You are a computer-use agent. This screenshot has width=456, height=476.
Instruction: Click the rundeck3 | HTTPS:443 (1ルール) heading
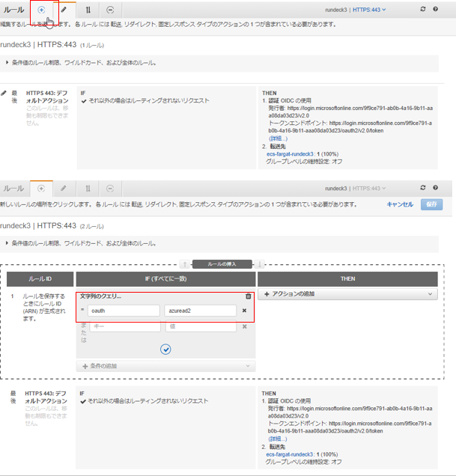click(x=52, y=45)
